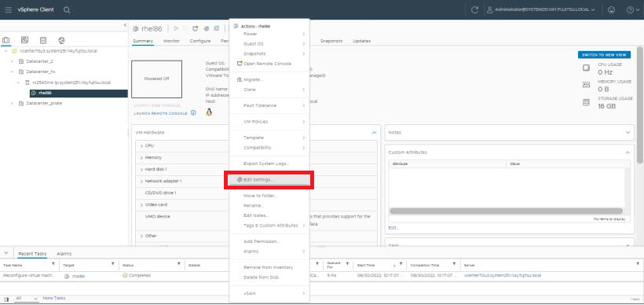Click the take snapshot toolbar icon

(216, 28)
